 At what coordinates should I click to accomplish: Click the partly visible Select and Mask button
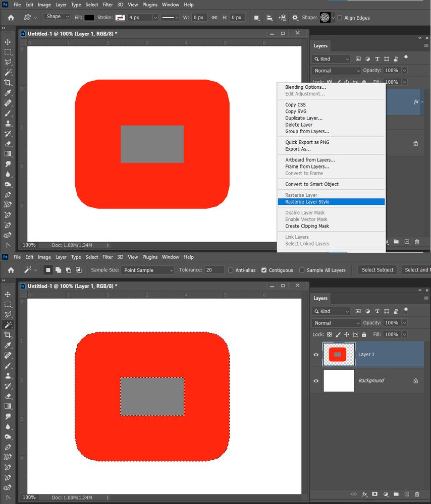click(416, 270)
